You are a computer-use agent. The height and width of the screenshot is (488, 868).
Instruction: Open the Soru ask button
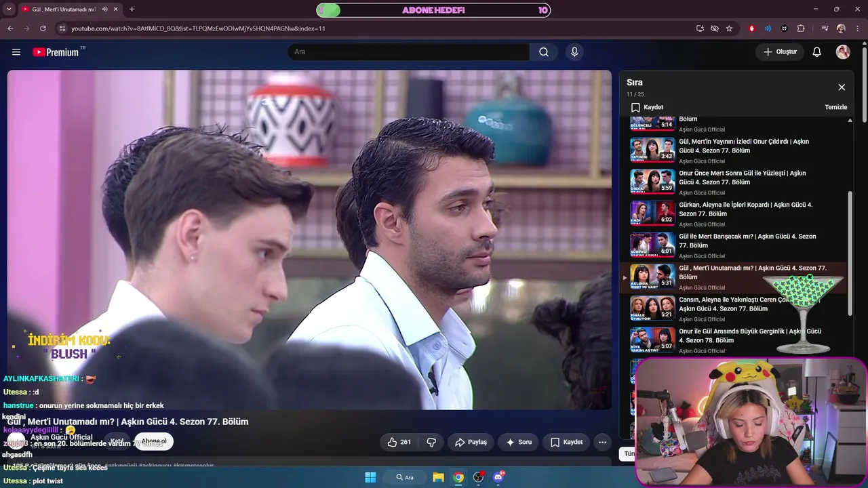[x=519, y=442]
